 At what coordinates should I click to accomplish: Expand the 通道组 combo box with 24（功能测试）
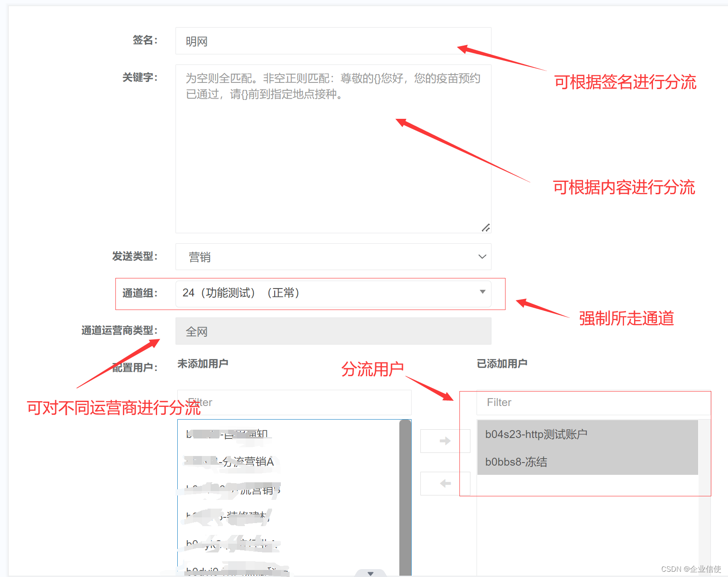tap(333, 293)
